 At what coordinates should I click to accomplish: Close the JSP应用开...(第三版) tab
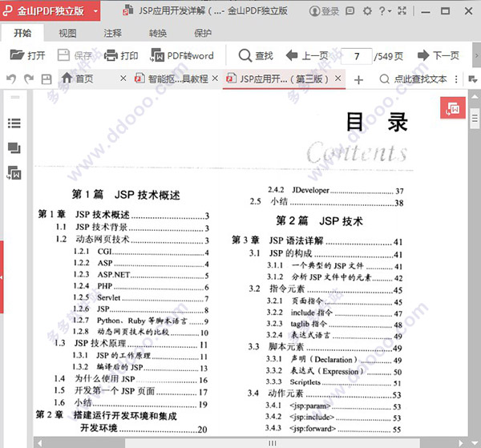coord(338,79)
